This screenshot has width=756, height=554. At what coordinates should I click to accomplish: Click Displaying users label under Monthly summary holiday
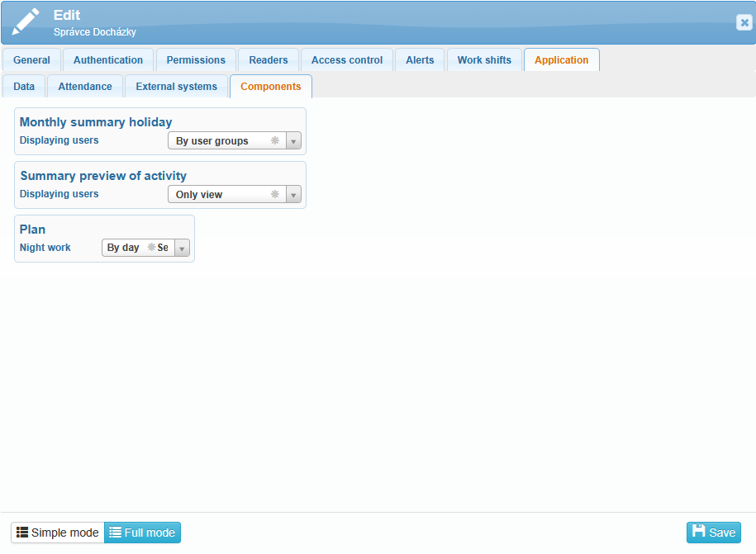coord(59,140)
